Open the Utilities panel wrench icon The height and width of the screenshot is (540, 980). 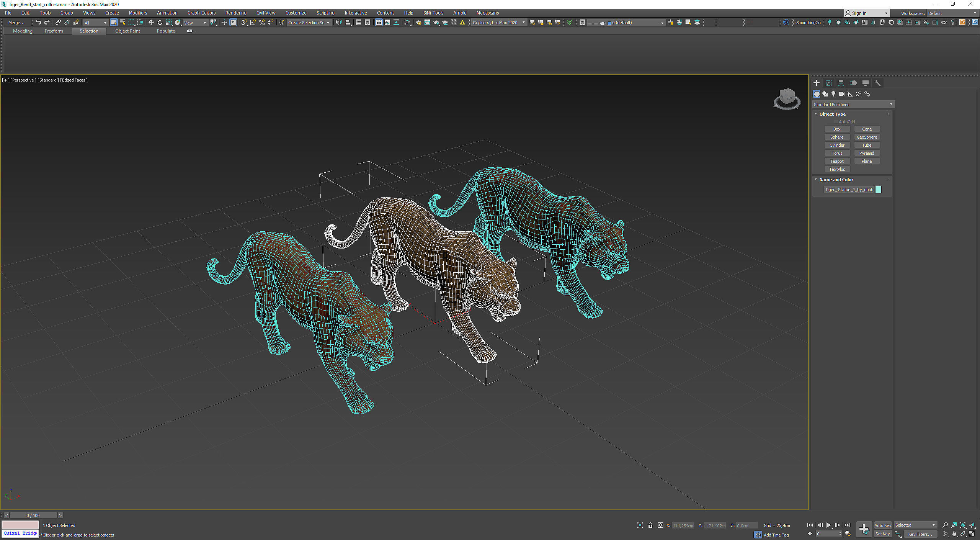click(x=878, y=83)
